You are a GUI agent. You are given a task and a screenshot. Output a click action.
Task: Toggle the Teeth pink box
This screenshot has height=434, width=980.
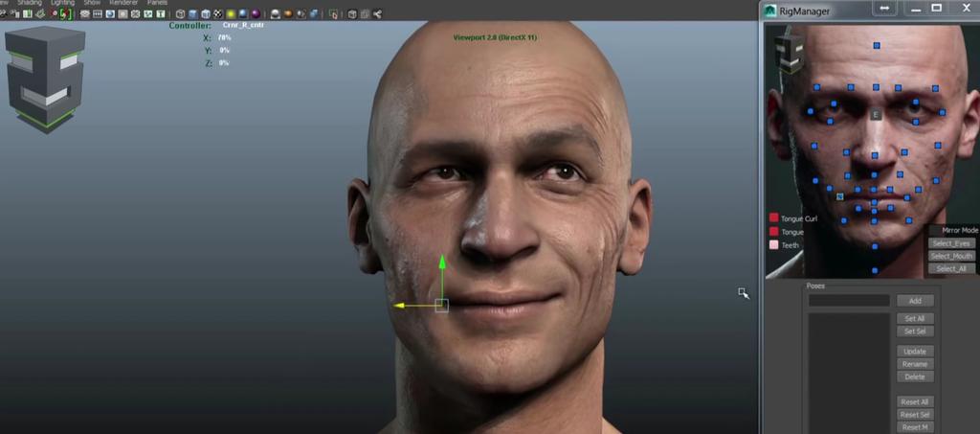click(773, 244)
